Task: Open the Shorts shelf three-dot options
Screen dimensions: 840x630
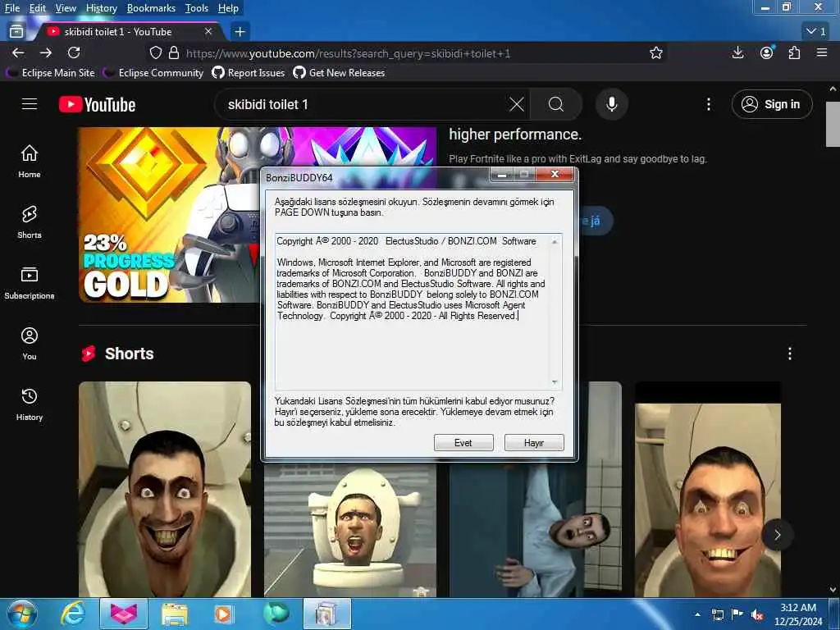Action: (790, 354)
